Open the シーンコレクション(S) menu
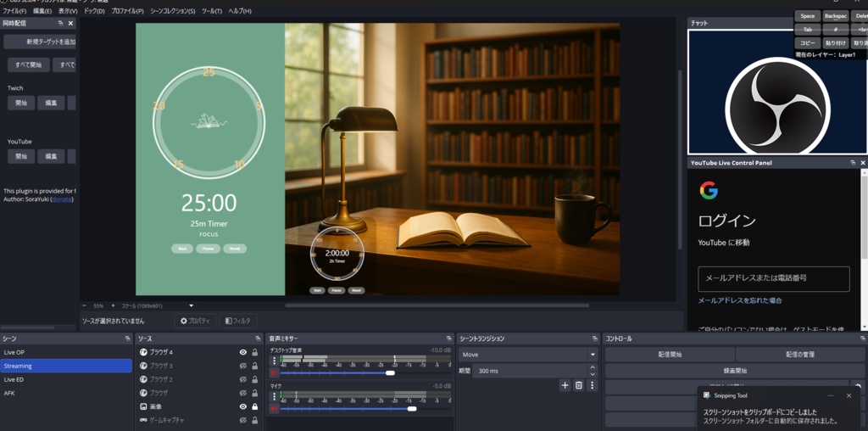Viewport: 868px width, 431px height. 172,11
